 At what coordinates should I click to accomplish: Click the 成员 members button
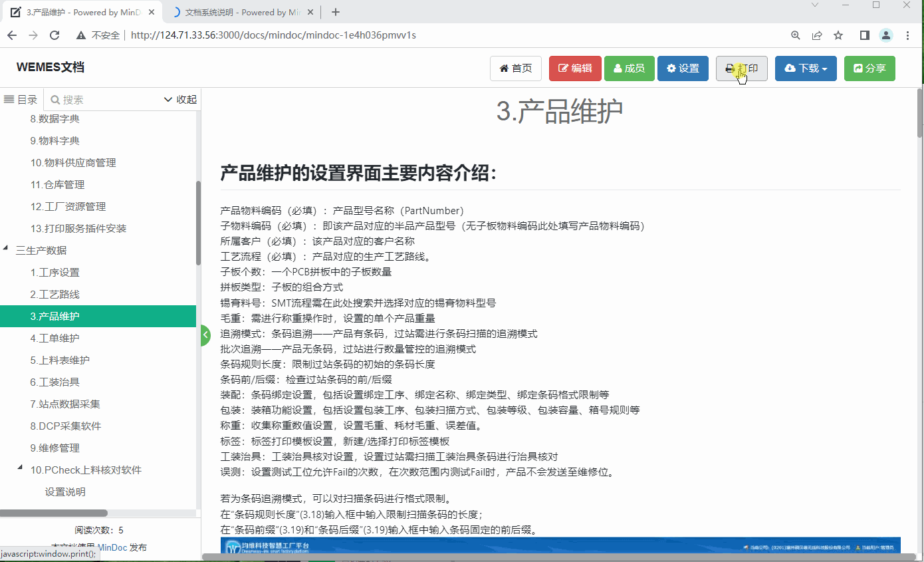point(629,69)
